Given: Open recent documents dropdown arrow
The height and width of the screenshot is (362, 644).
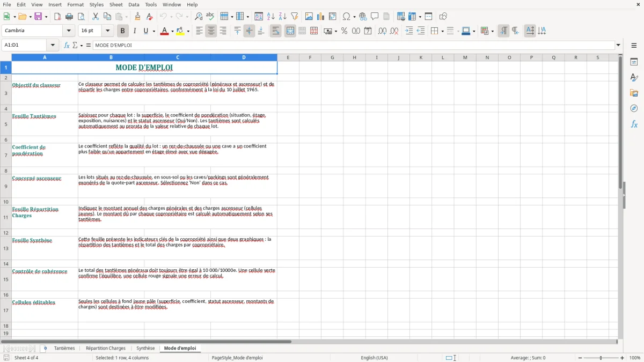Looking at the screenshot, I should (x=29, y=17).
